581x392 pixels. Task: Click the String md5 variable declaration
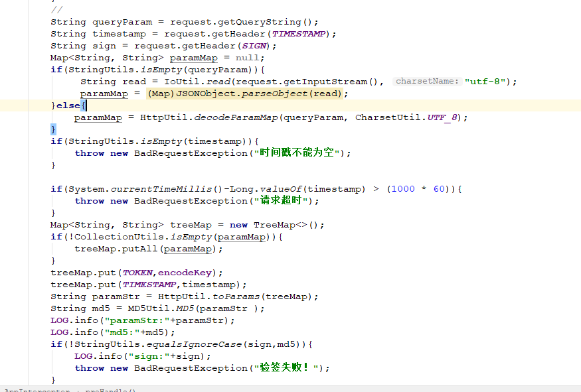[x=80, y=308]
